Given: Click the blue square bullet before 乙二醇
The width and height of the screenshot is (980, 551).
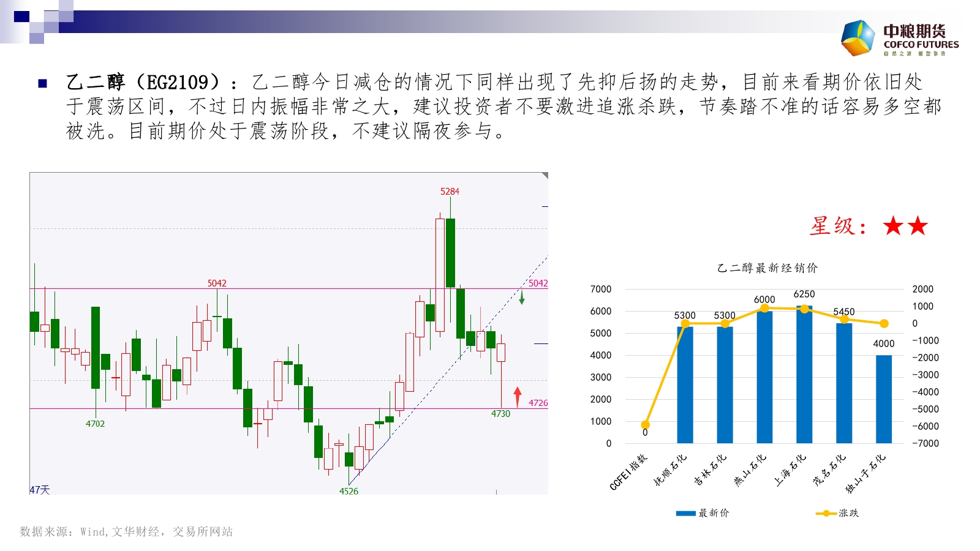Looking at the screenshot, I should [42, 83].
